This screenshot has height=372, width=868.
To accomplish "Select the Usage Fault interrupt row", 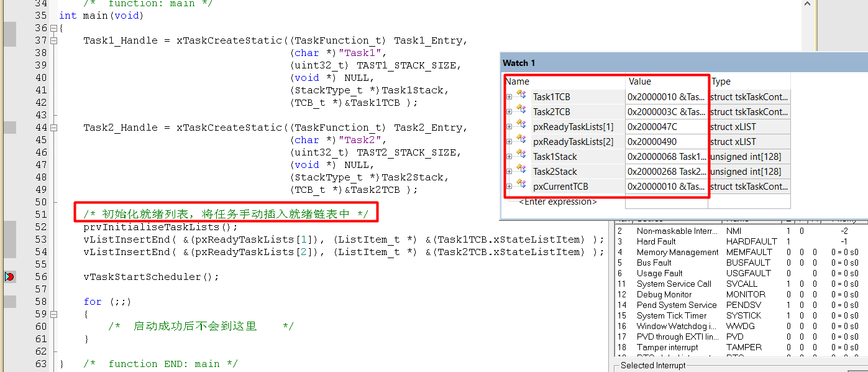I will 739,273.
